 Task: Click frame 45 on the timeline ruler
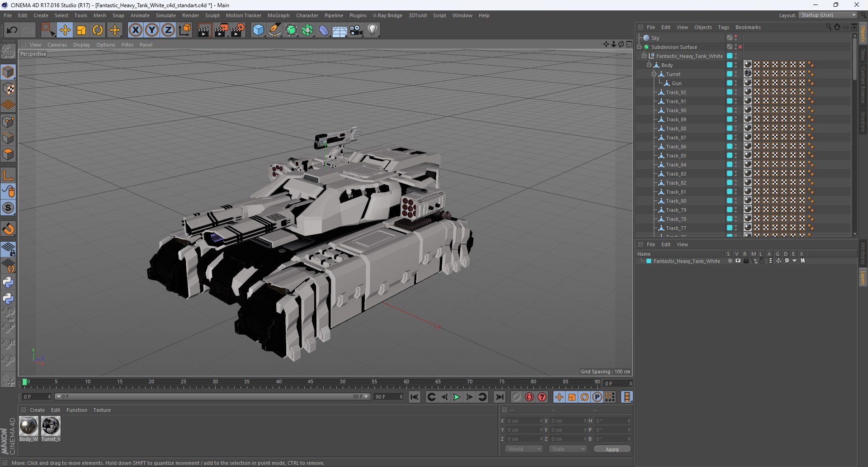(311, 382)
